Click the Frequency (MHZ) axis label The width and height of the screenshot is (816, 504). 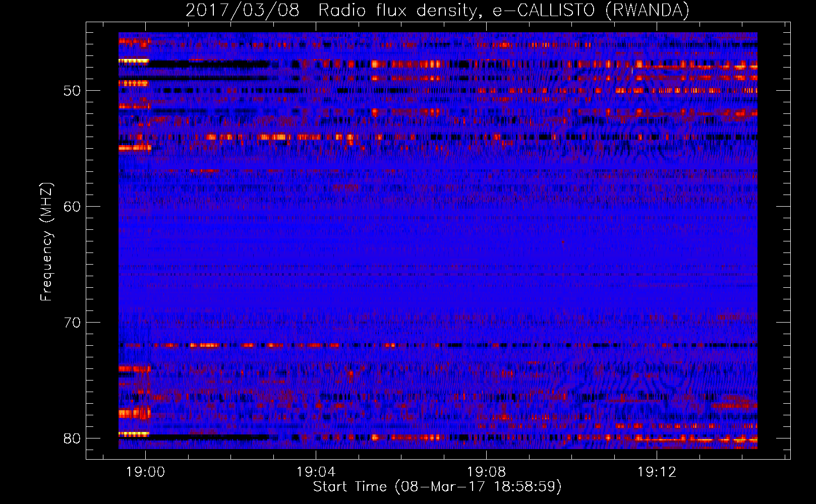click(x=46, y=241)
